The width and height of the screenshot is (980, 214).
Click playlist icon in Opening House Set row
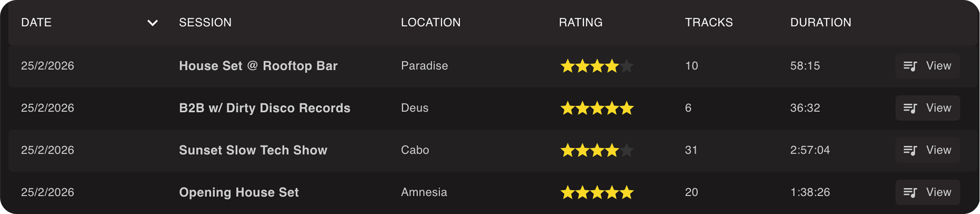click(x=910, y=192)
